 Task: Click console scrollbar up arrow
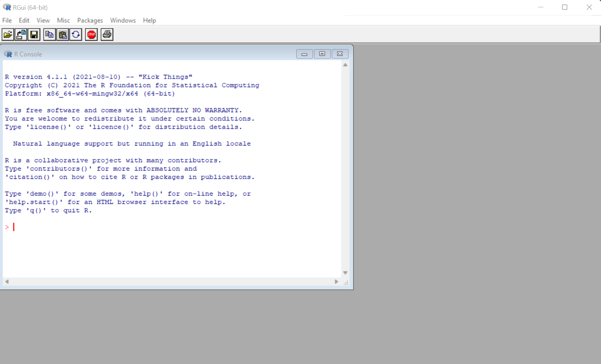pyautogui.click(x=345, y=65)
